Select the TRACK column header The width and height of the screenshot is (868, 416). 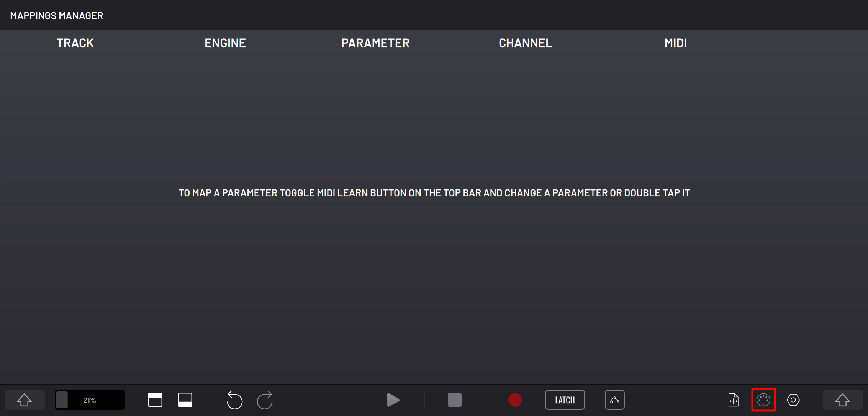click(x=75, y=43)
